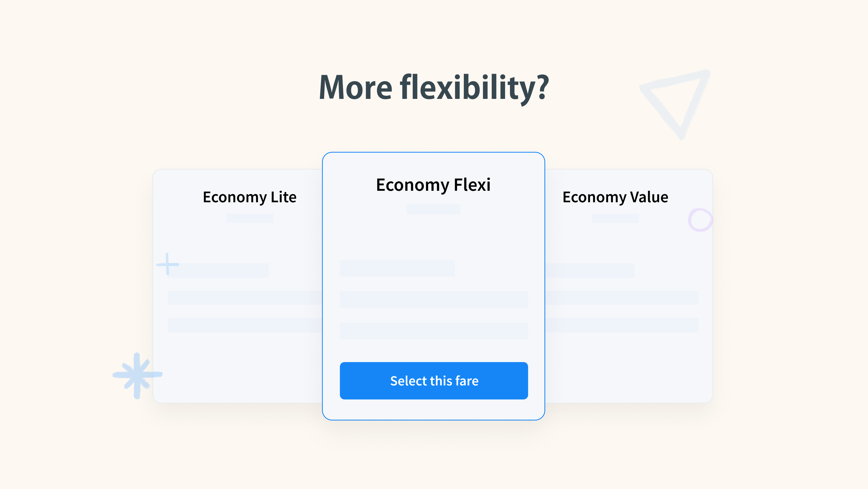868x489 pixels.
Task: Click the Select this fare button
Action: [434, 381]
